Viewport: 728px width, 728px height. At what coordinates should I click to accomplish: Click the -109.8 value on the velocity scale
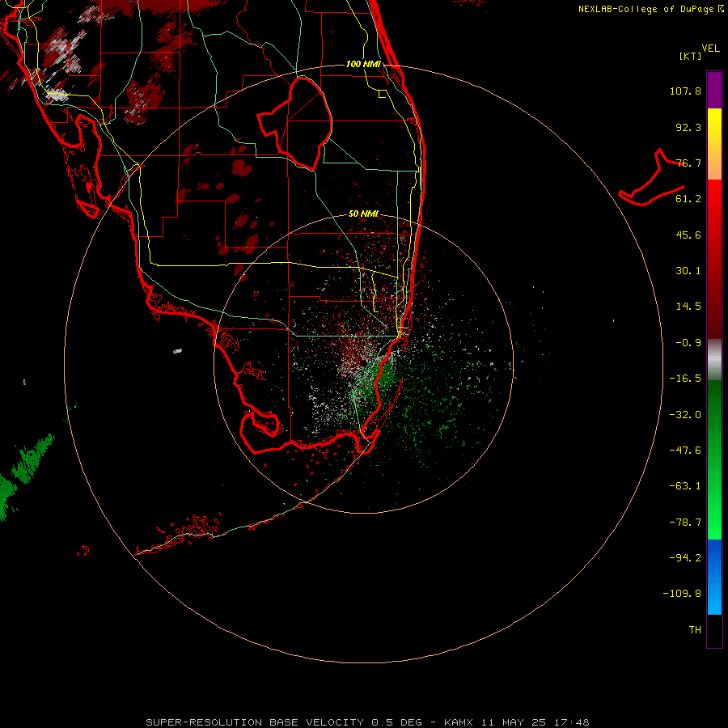[x=682, y=594]
